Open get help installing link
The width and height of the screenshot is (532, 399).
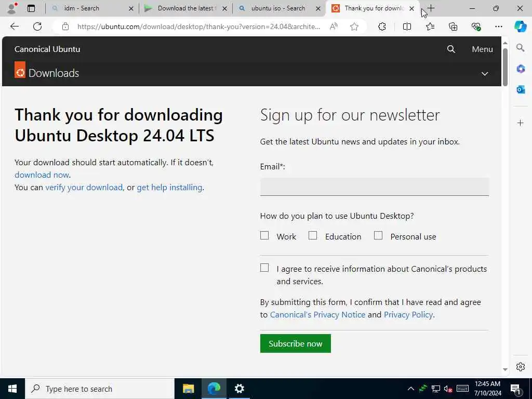tap(169, 187)
